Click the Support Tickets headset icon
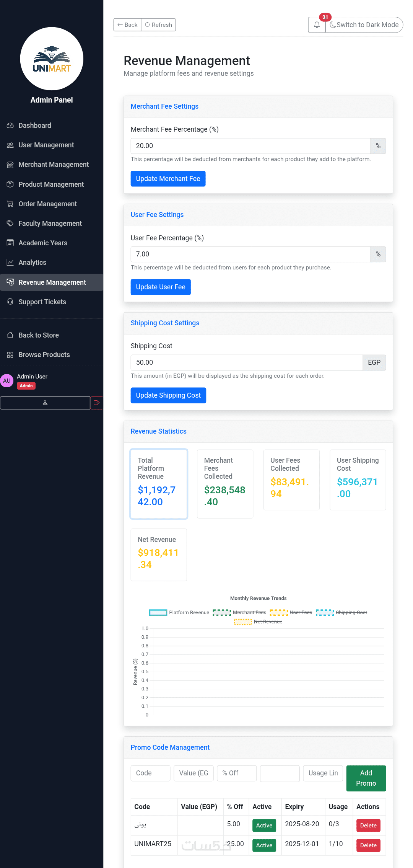Screen dimensions: 413x868 tap(10, 302)
